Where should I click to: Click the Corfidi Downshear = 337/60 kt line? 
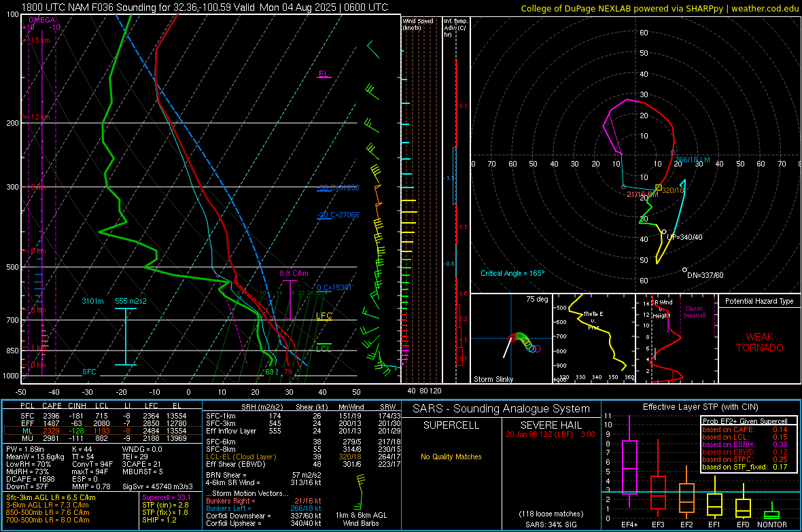pyautogui.click(x=263, y=516)
